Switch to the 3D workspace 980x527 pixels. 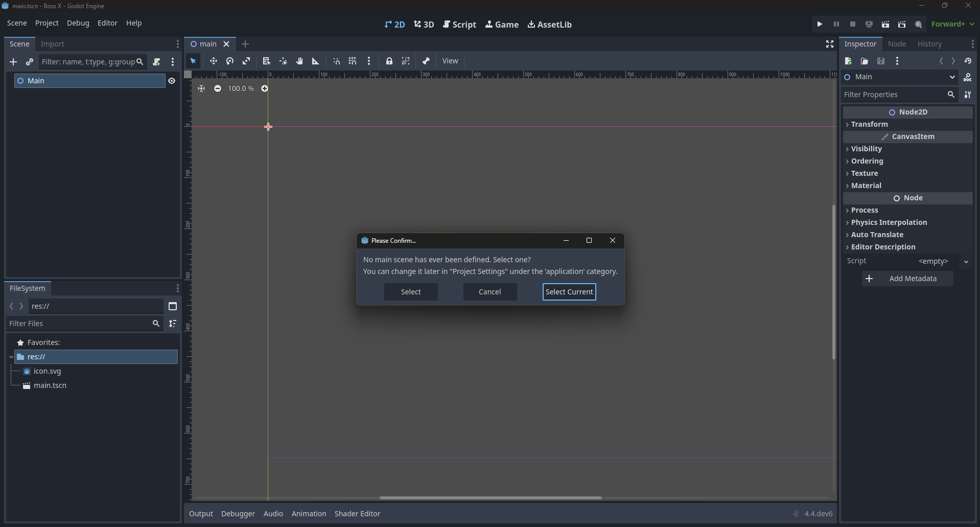tap(424, 25)
